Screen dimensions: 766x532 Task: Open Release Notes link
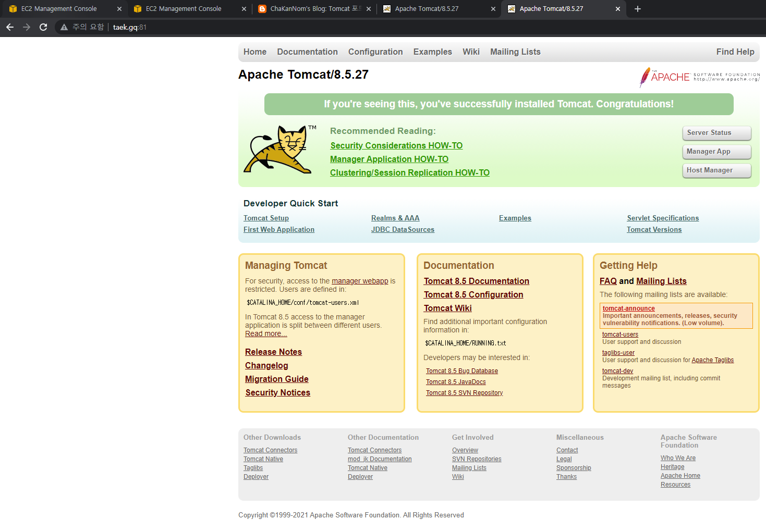pyautogui.click(x=273, y=352)
